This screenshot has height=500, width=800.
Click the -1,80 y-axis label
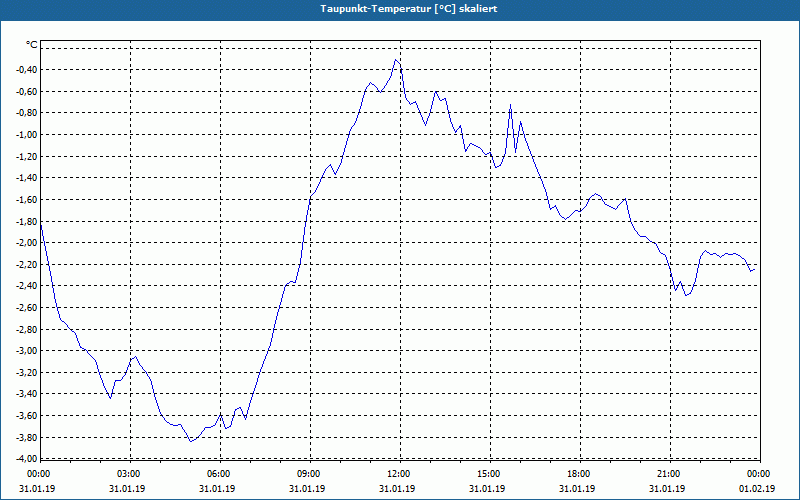click(x=28, y=221)
